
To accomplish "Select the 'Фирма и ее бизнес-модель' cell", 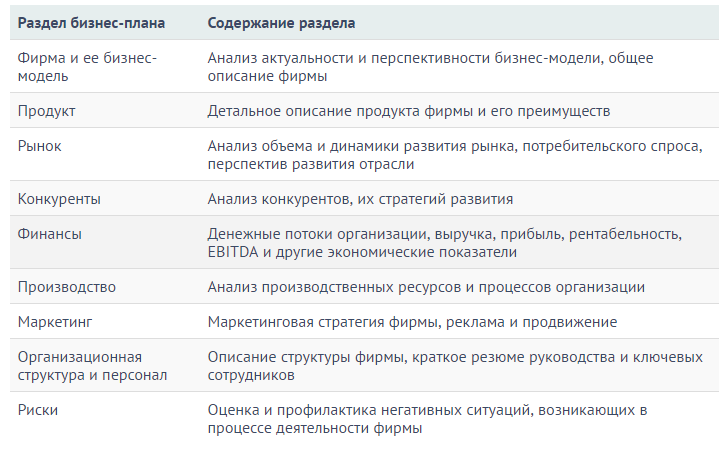I will pos(88,67).
